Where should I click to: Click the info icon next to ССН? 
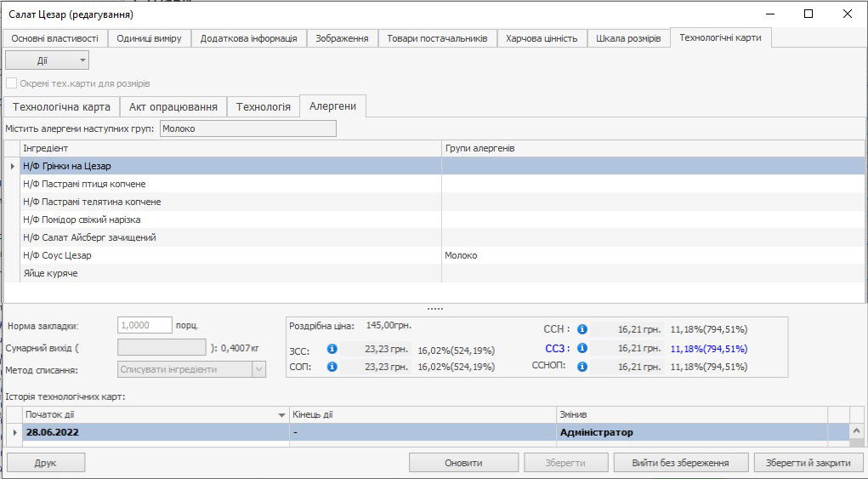[x=582, y=329]
